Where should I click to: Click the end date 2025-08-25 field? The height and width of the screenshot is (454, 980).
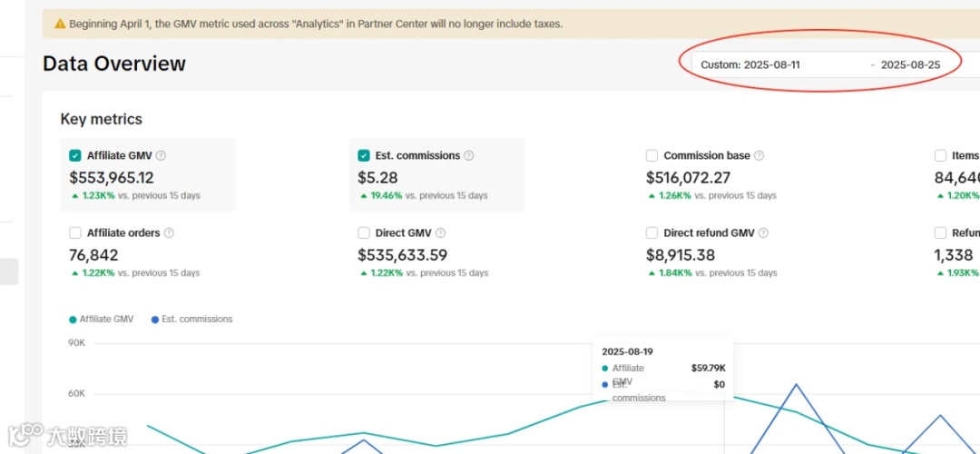coord(910,64)
